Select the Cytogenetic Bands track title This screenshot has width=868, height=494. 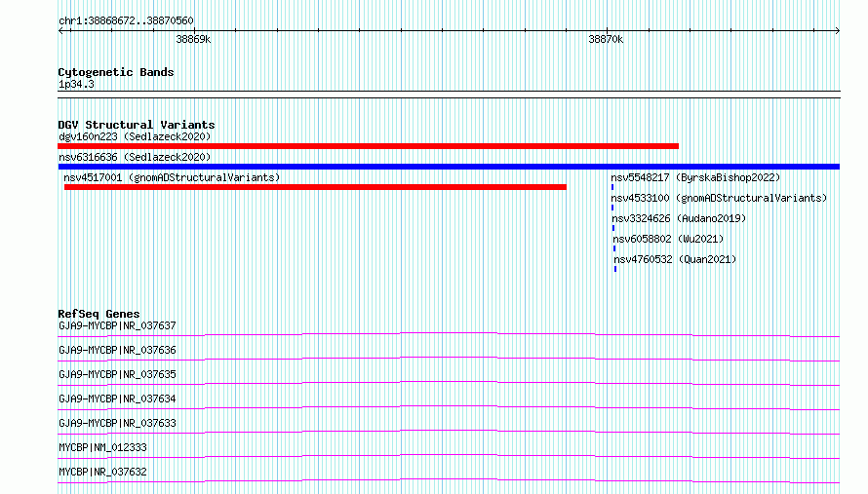[x=116, y=72]
